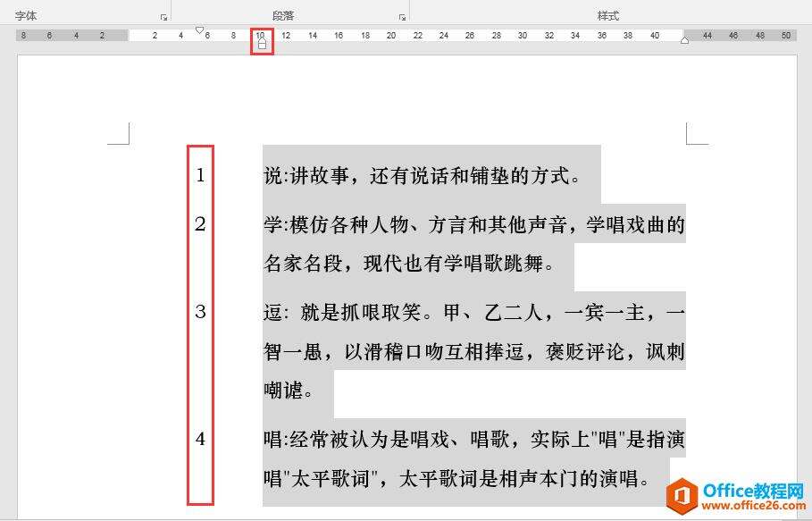Click ruler mark 30
812x521 pixels.
pyautogui.click(x=523, y=35)
